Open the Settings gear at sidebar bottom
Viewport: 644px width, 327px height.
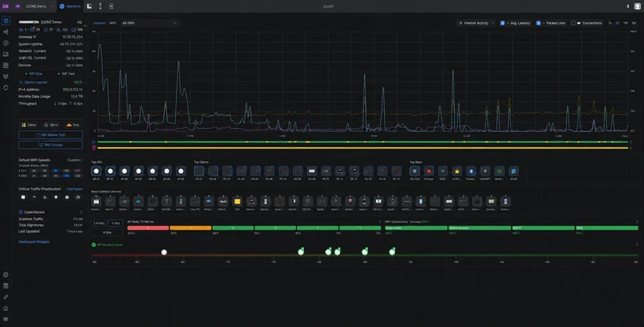tap(5, 275)
